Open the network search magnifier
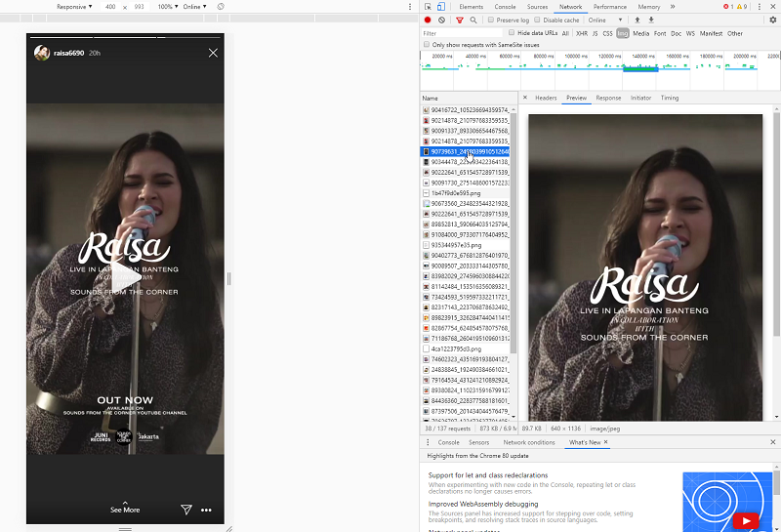This screenshot has height=532, width=781. point(473,20)
